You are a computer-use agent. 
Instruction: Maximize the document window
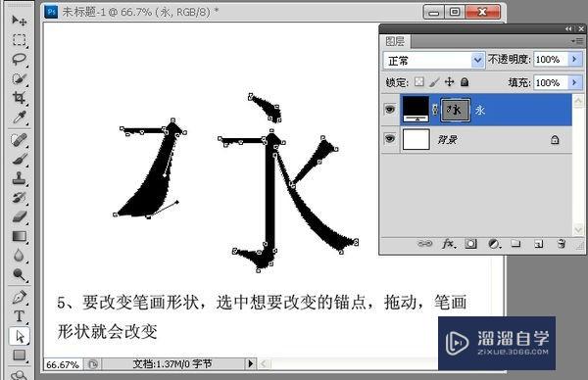click(x=455, y=12)
